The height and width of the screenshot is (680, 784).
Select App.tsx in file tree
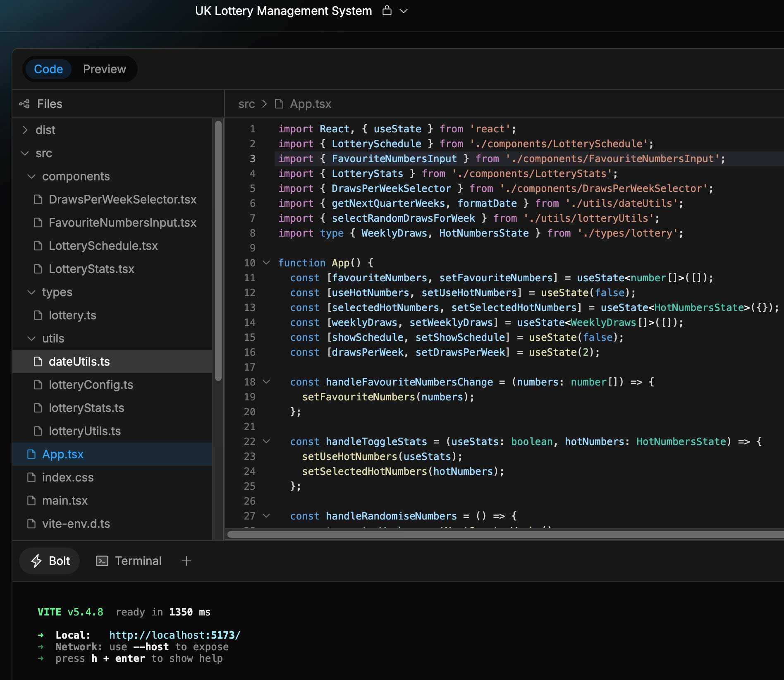[x=112, y=454]
